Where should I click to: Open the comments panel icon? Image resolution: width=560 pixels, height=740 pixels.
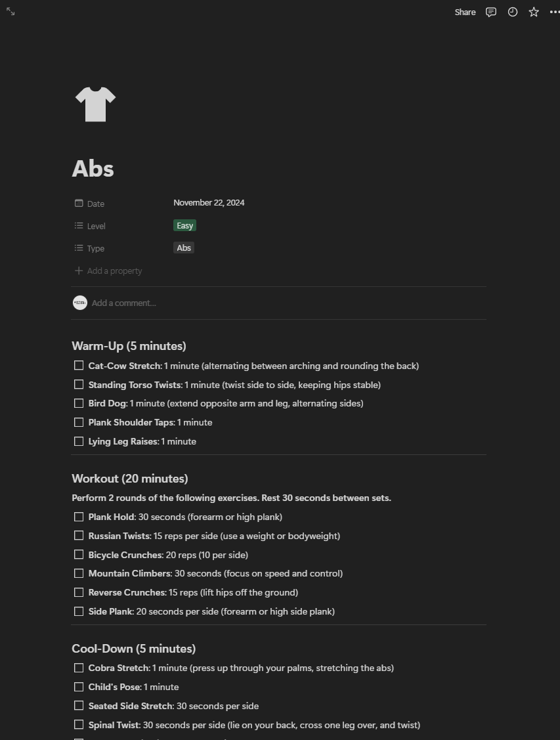click(x=491, y=12)
